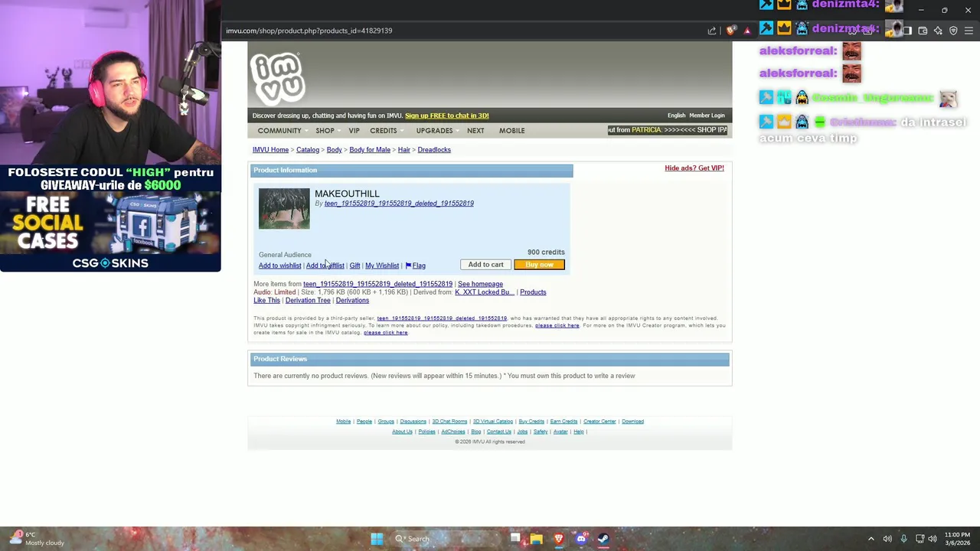This screenshot has width=980, height=551.
Task: Open the Brave Rewards triangle icon
Action: [x=747, y=31]
